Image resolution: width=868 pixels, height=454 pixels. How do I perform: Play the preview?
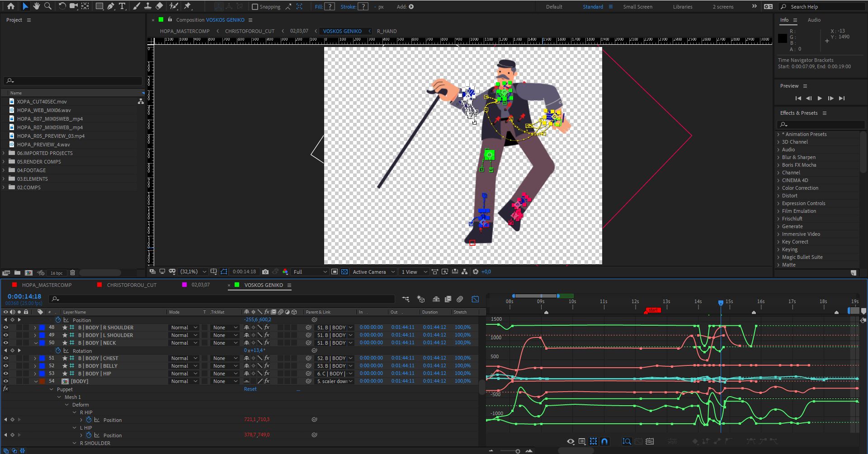(x=820, y=98)
